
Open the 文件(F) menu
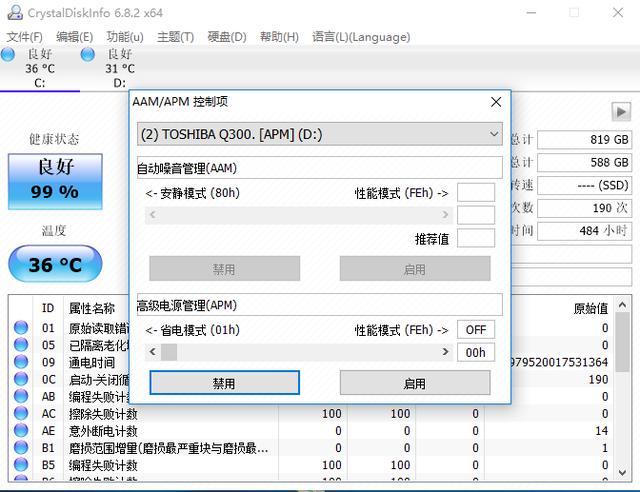(x=24, y=37)
